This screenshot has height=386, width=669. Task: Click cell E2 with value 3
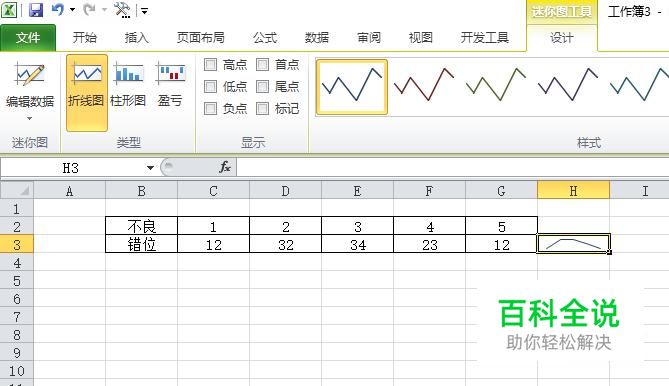click(358, 226)
